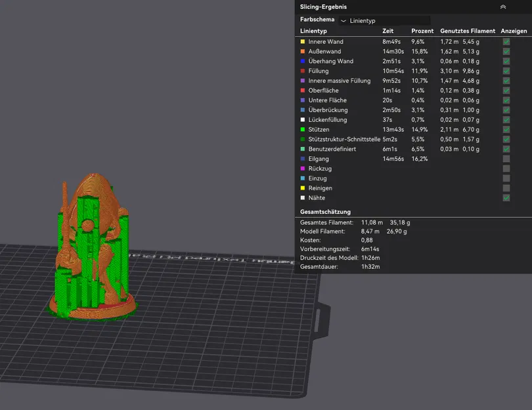Click the blue Überhang Wand swatch
Image resolution: width=532 pixels, height=410 pixels.
[302, 61]
